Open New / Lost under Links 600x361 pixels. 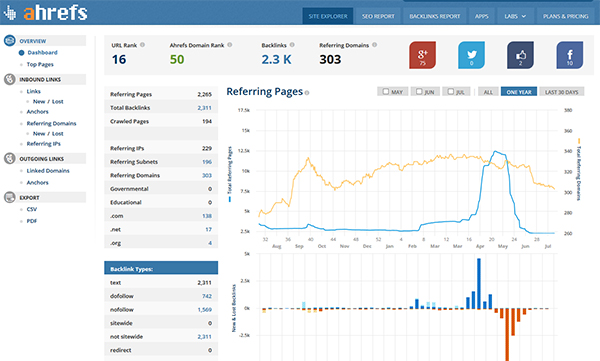48,101
